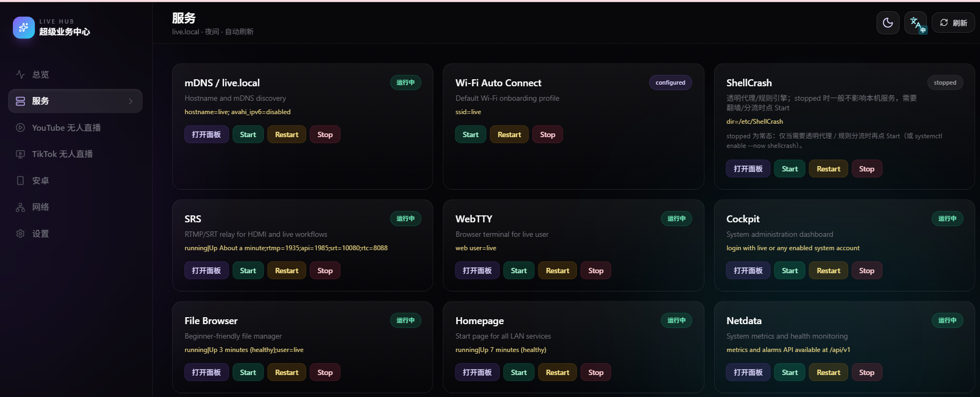Toggle dark mode with the moon icon
The height and width of the screenshot is (397, 980).
pyautogui.click(x=888, y=23)
